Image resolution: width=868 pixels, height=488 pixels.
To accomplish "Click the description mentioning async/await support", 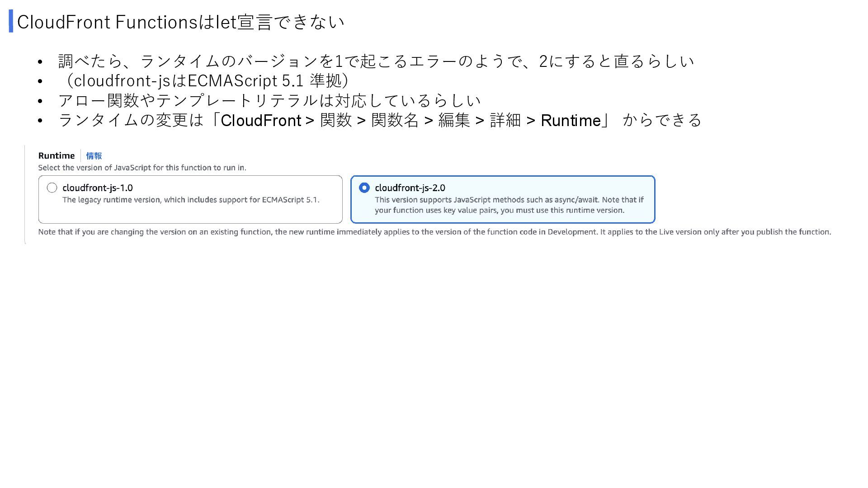I will point(509,205).
